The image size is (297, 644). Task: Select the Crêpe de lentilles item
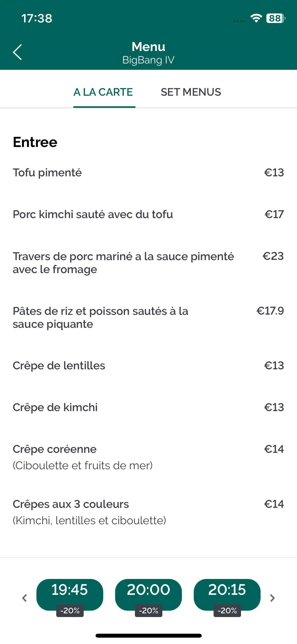tap(148, 366)
